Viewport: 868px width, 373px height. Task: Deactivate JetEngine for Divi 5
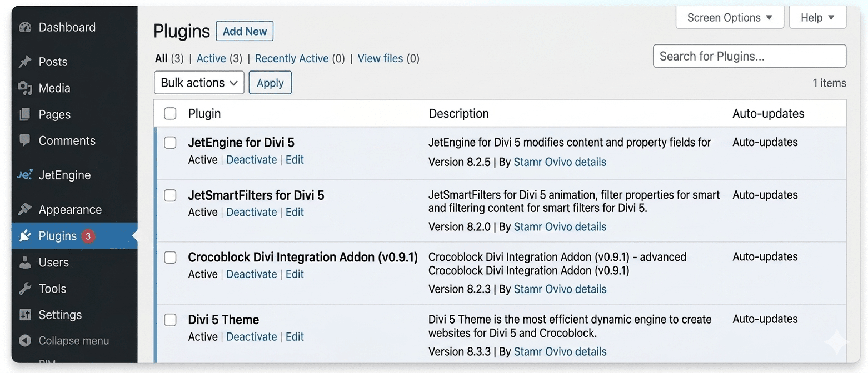(251, 159)
